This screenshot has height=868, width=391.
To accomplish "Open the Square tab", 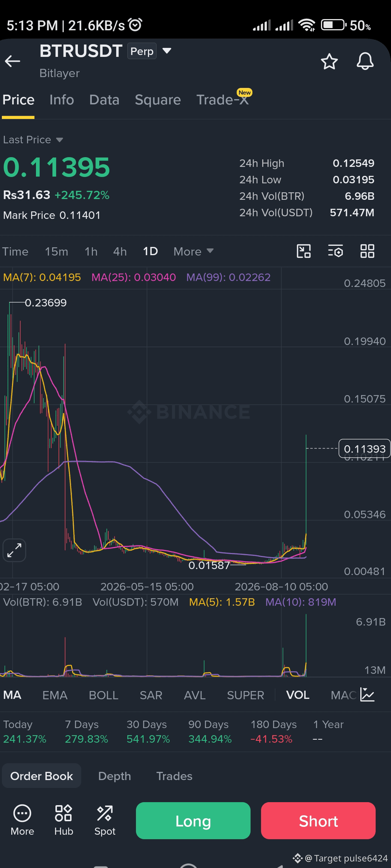I will 158,100.
